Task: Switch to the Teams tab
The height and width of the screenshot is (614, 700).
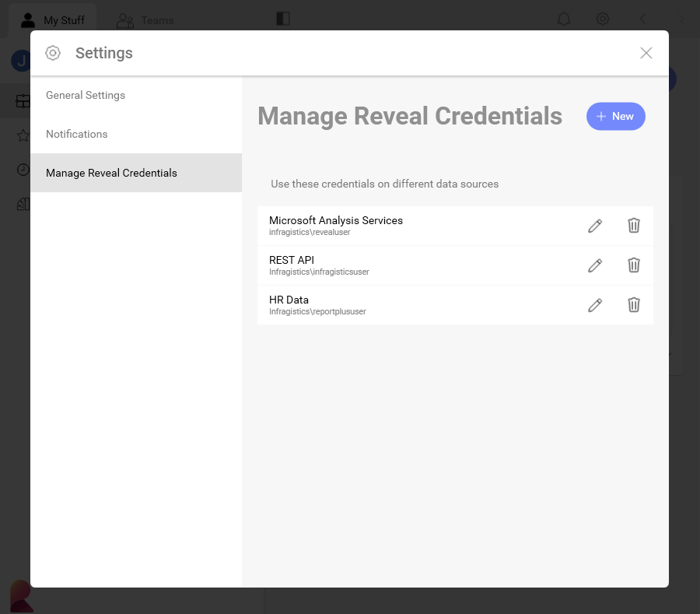Action: pos(145,20)
